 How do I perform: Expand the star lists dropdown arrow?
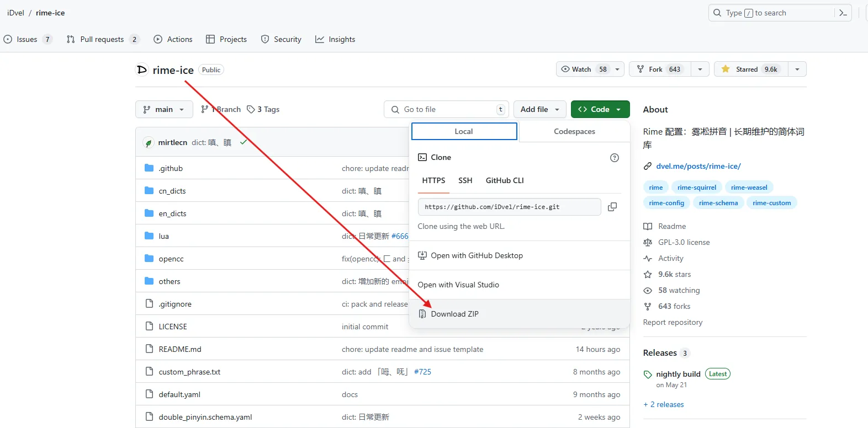coord(797,69)
